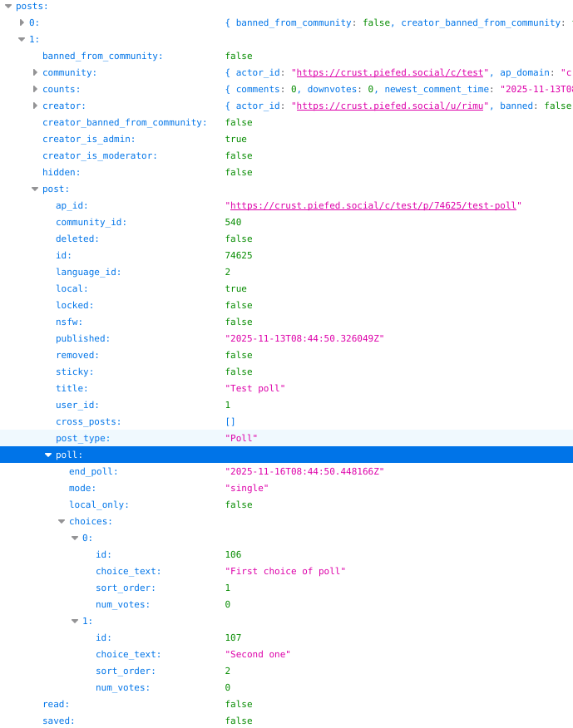The width and height of the screenshot is (573, 728).
Task: Select the end_poll row
Action: [x=93, y=471]
